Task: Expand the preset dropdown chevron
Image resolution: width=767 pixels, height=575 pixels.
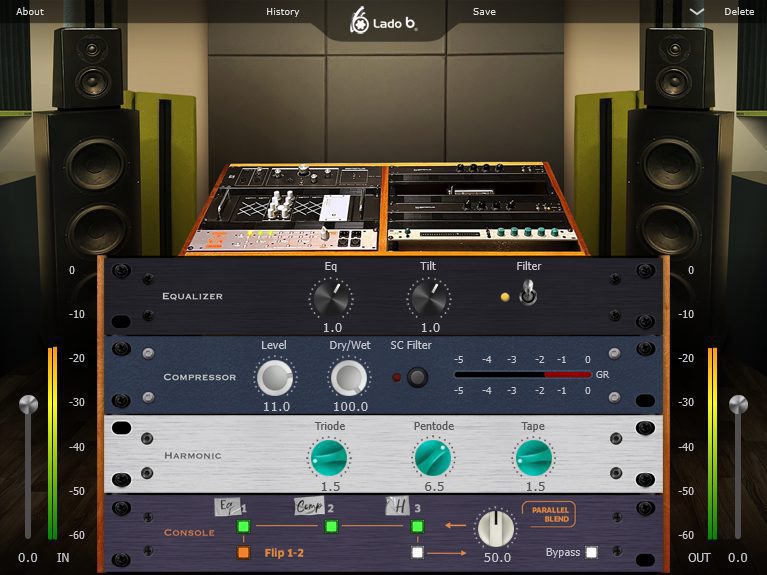Action: pos(697,12)
